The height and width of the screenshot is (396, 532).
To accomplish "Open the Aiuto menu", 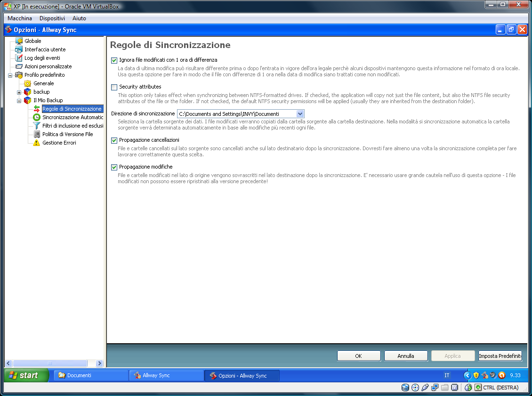I will click(80, 18).
